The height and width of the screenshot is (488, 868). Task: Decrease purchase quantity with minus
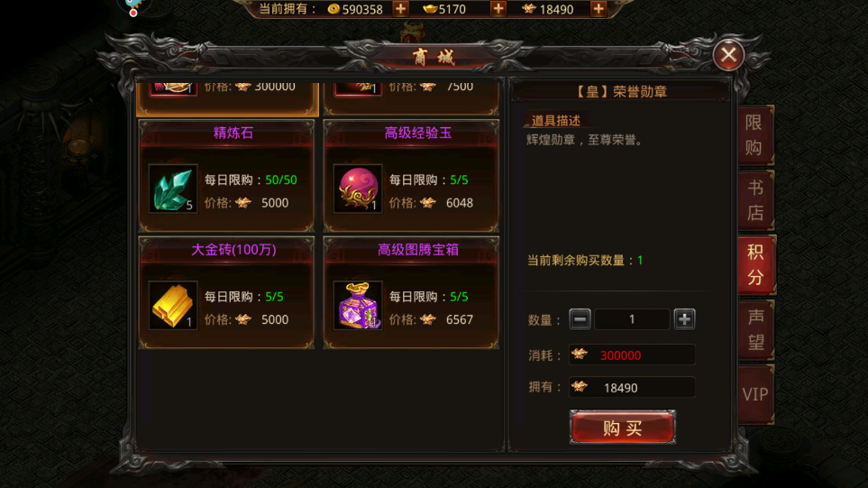click(580, 319)
